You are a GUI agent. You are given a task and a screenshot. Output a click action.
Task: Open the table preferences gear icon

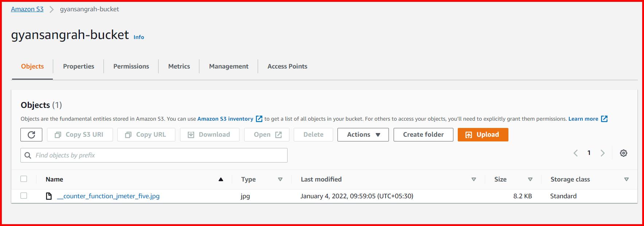click(624, 153)
